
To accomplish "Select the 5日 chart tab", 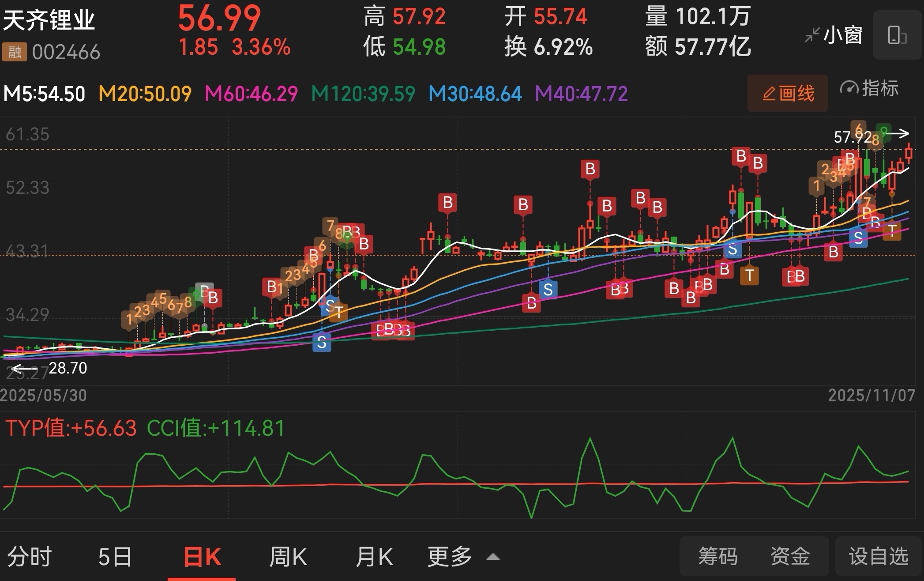I will tap(115, 556).
